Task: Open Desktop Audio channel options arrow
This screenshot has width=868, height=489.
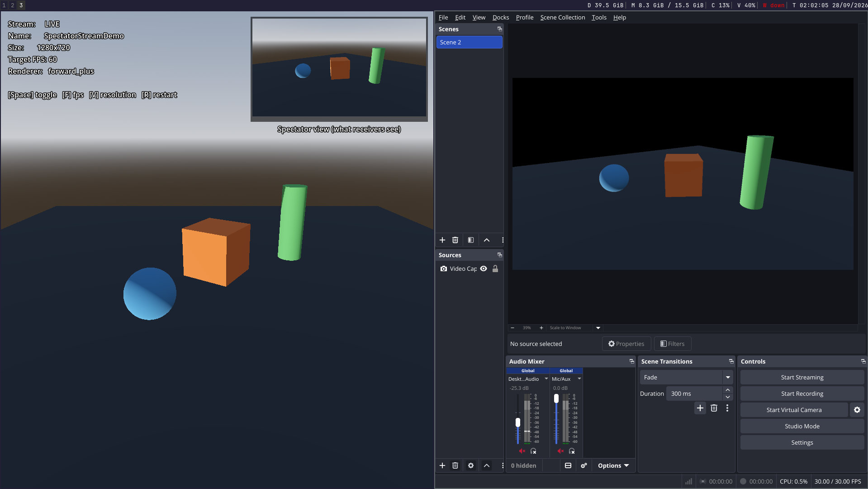Action: click(x=546, y=379)
